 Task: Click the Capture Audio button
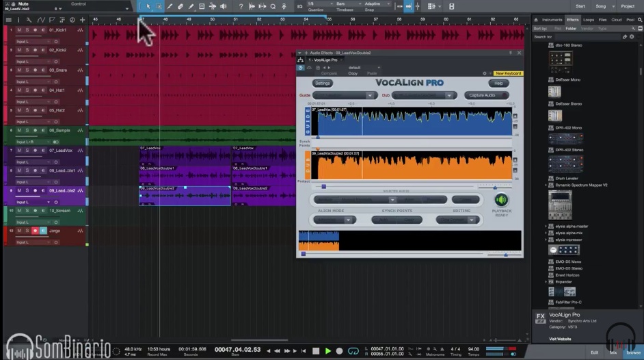click(486, 95)
